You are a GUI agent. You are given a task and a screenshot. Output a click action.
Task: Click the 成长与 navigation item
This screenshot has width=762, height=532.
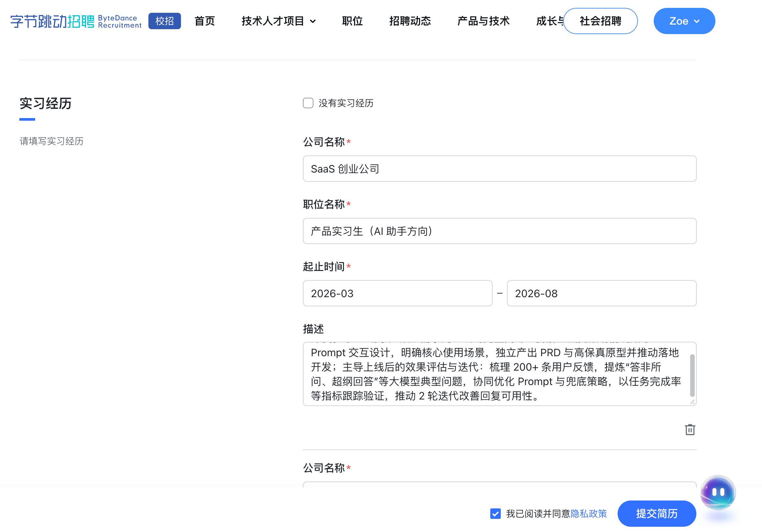(x=550, y=21)
